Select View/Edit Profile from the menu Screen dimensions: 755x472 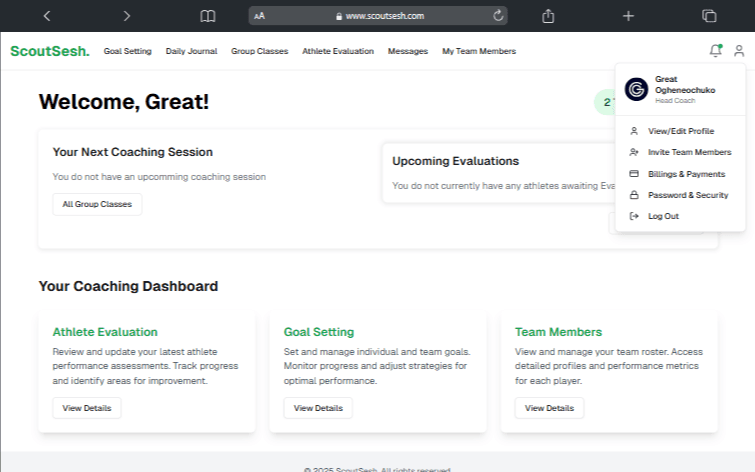[x=680, y=131]
